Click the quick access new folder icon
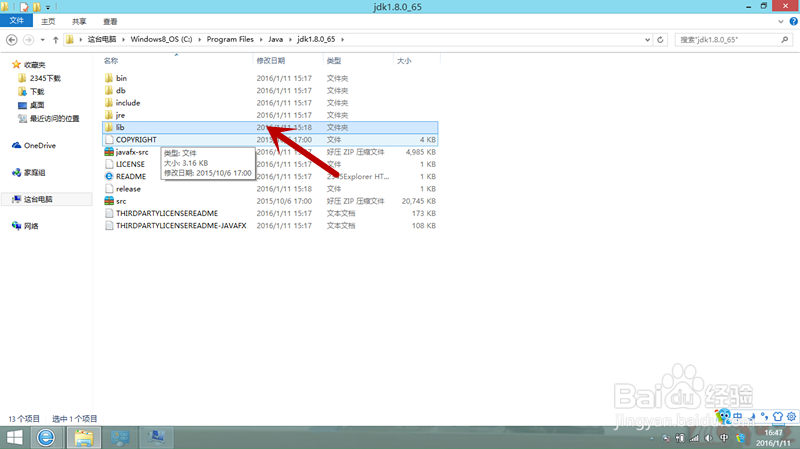 tap(37, 7)
